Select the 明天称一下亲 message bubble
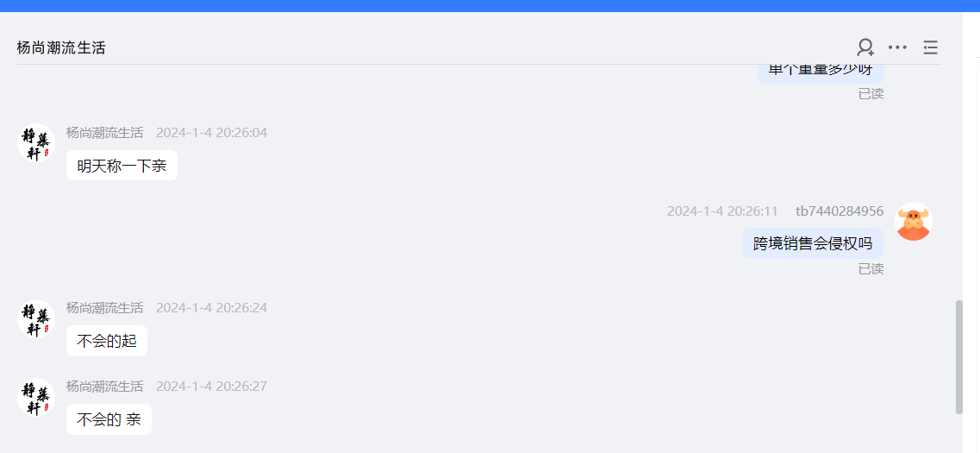Viewport: 980px width, 453px height. [122, 165]
